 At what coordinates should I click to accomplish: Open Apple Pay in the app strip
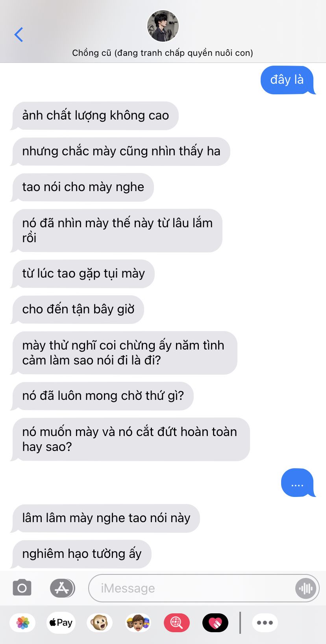61,622
